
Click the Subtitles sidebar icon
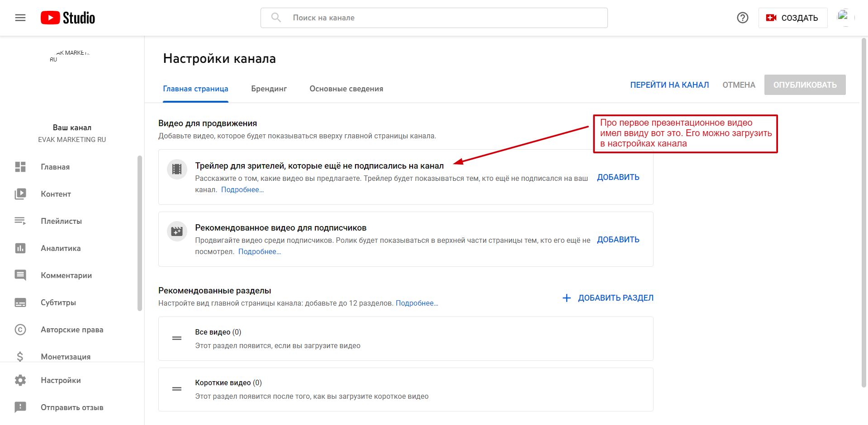tap(20, 302)
